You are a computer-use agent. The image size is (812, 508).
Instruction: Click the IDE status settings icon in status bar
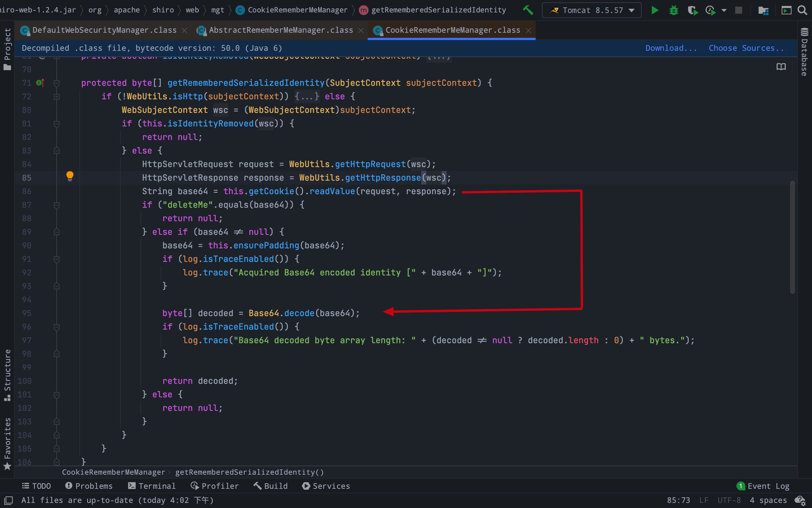800,501
